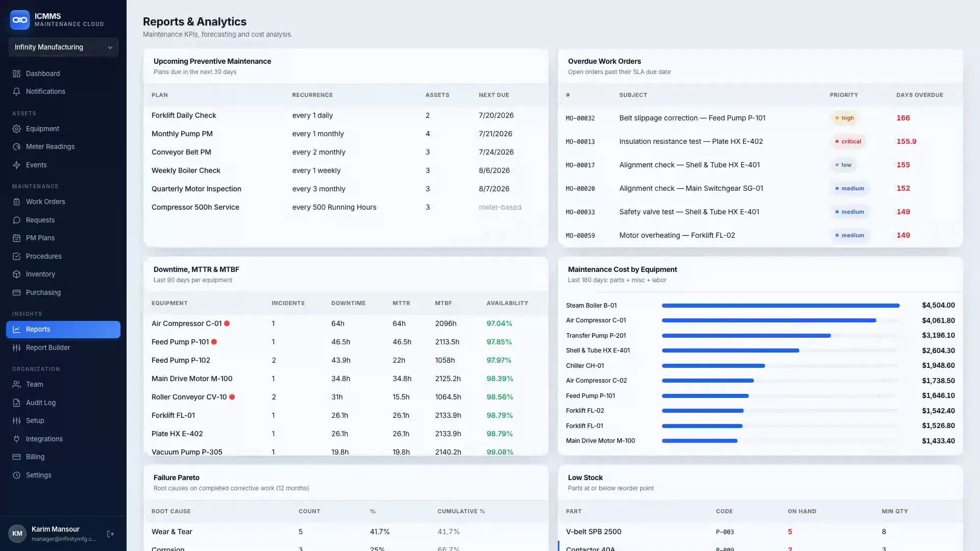The height and width of the screenshot is (551, 980).
Task: Click the $4,061.80 cost value
Action: (938, 320)
